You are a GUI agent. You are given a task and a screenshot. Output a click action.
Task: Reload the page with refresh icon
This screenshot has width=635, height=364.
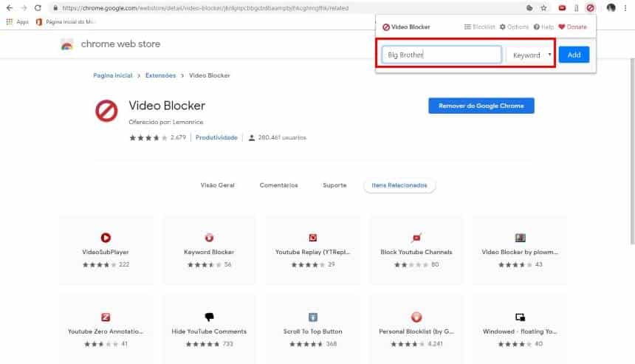point(38,7)
